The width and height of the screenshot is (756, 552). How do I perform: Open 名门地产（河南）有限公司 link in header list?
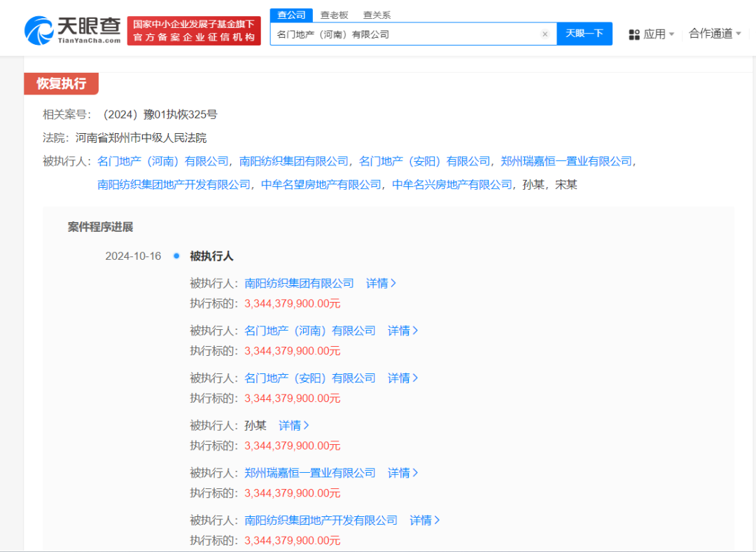pos(163,161)
